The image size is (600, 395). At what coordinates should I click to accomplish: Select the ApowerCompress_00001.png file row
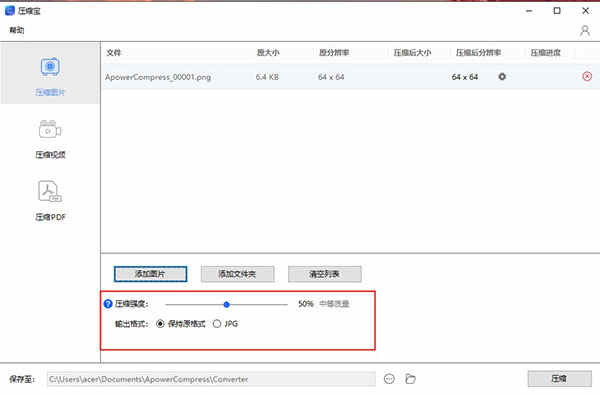(350, 77)
